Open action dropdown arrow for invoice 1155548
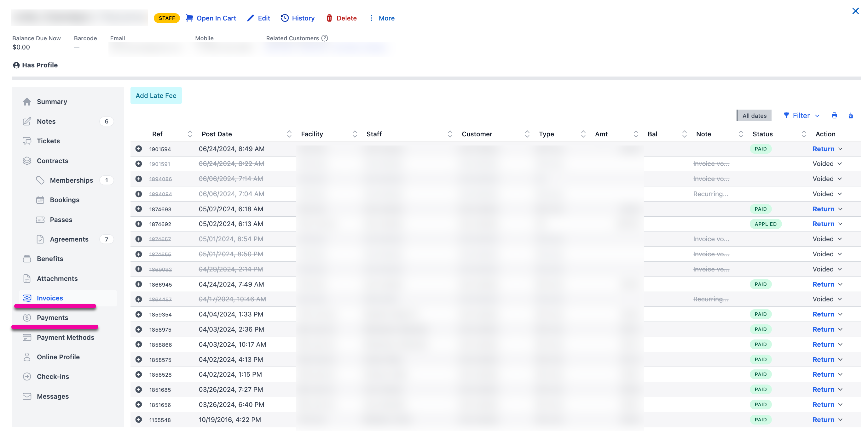This screenshot has width=868, height=439. (x=840, y=419)
